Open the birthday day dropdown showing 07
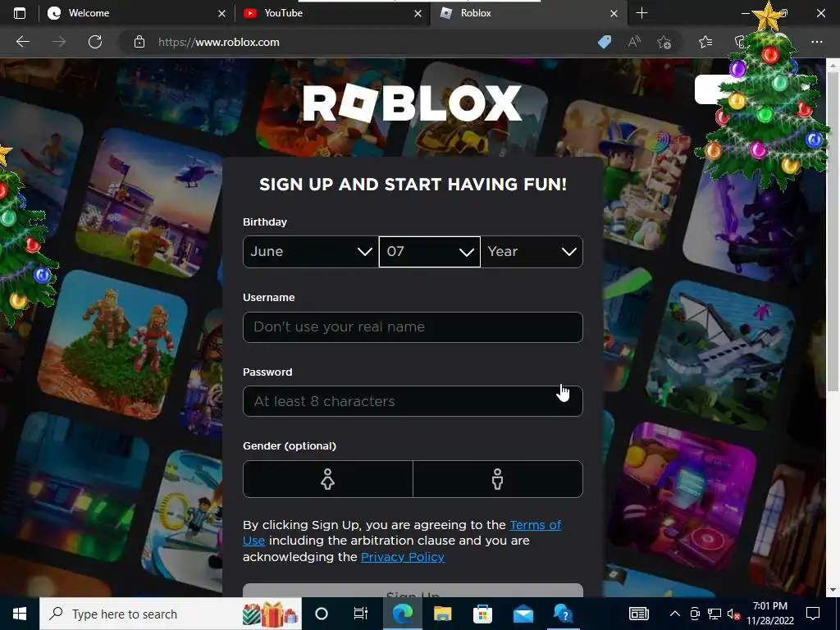This screenshot has width=840, height=630. (430, 252)
